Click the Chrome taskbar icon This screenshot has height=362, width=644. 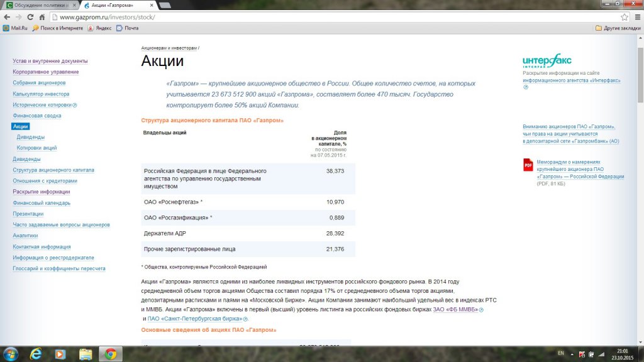111,354
